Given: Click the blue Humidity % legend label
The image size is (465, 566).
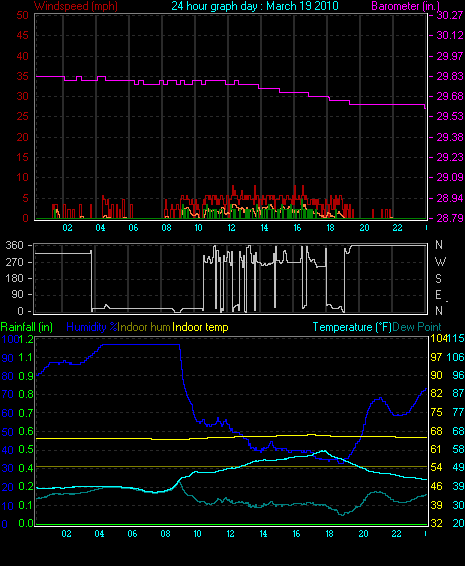Looking at the screenshot, I should [x=92, y=327].
